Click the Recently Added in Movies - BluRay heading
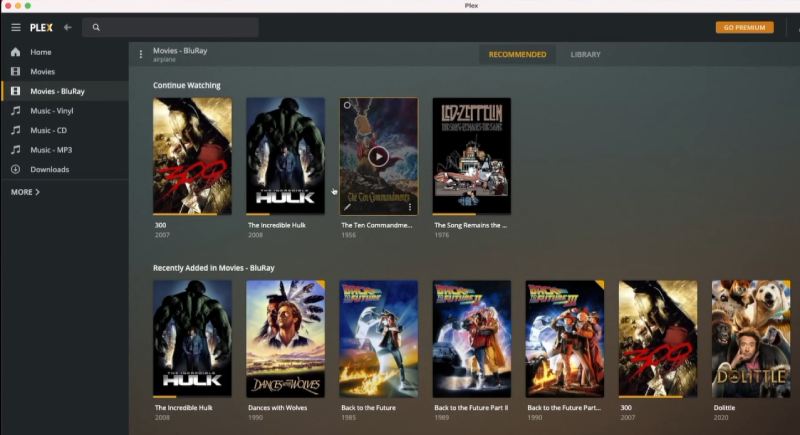Screen dimensions: 800x435 (x=214, y=268)
